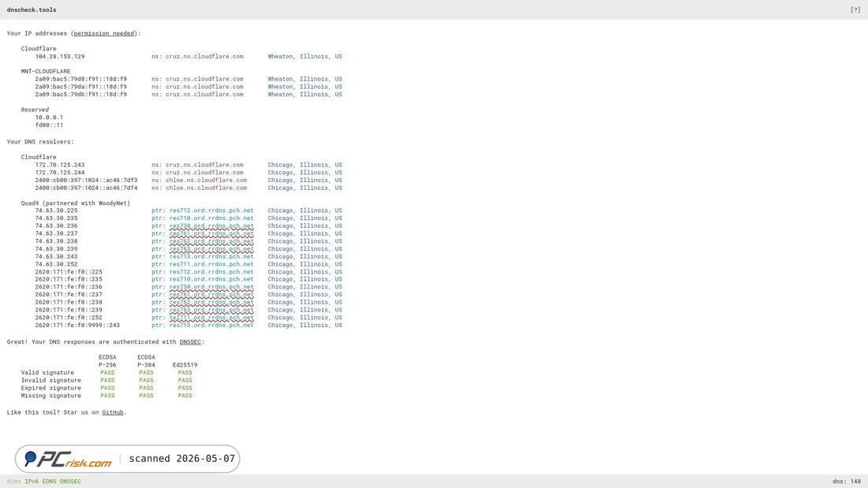Select Quad9 resolver 2620:171:fe:f0:9999::243
The height and width of the screenshot is (488, 868).
pos(77,326)
